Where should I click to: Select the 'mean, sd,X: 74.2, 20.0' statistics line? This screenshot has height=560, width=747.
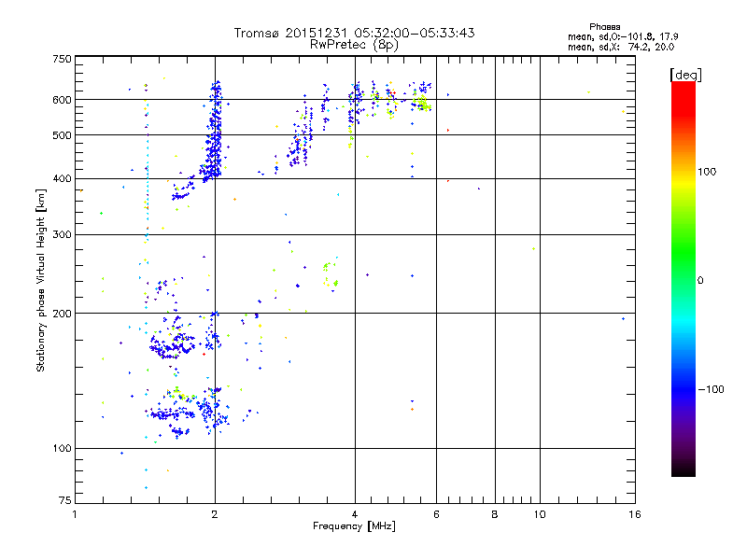tap(621, 47)
